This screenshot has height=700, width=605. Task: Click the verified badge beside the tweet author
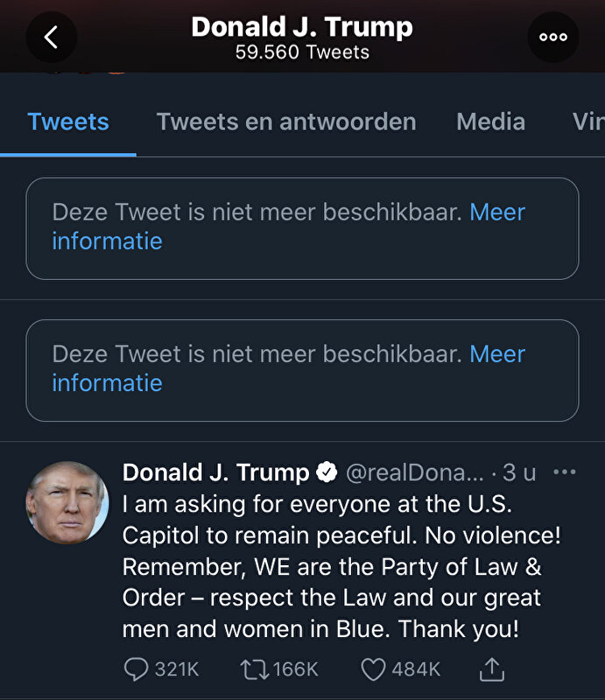[x=327, y=473]
